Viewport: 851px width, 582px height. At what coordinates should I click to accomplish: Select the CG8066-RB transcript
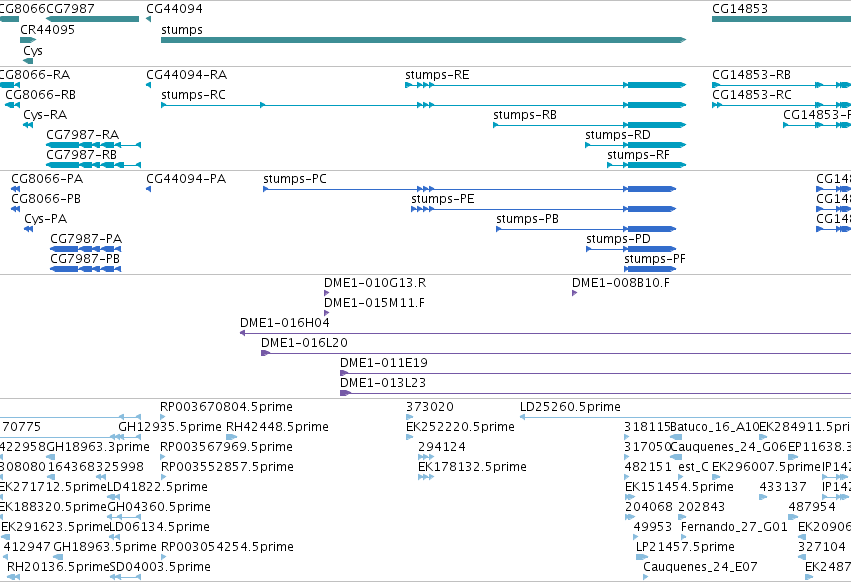click(x=12, y=105)
